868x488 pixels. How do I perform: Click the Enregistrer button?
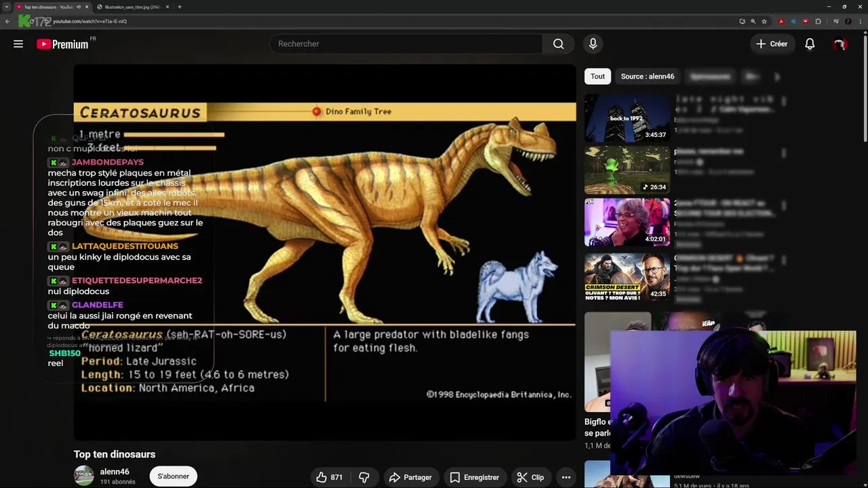tap(475, 477)
